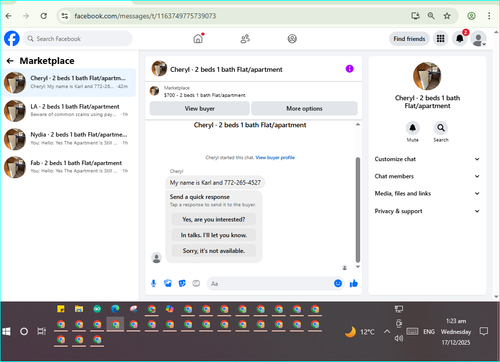The height and width of the screenshot is (362, 500).
Task: Open Microsoft Edge from the taskbar
Action: click(115, 309)
